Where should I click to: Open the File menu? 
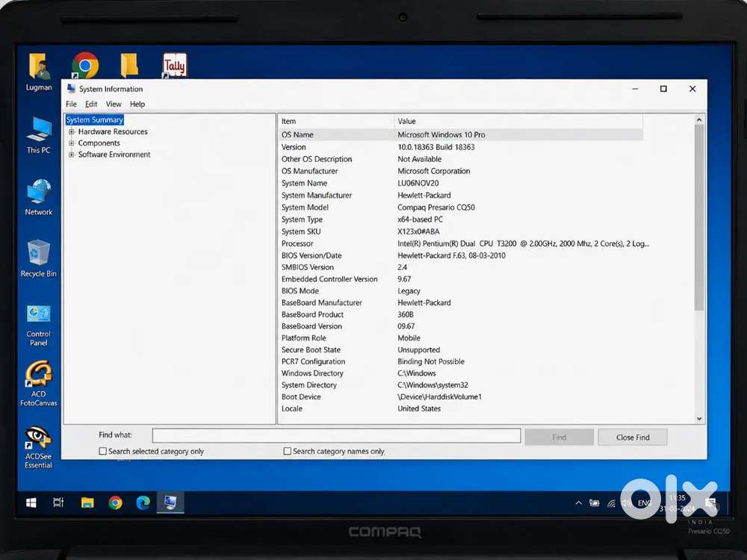pos(71,104)
